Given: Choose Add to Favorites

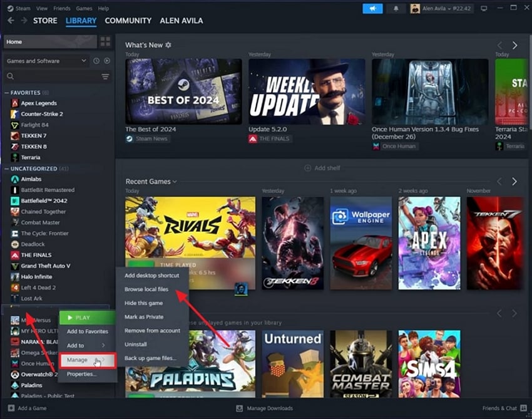Looking at the screenshot, I should pos(88,331).
